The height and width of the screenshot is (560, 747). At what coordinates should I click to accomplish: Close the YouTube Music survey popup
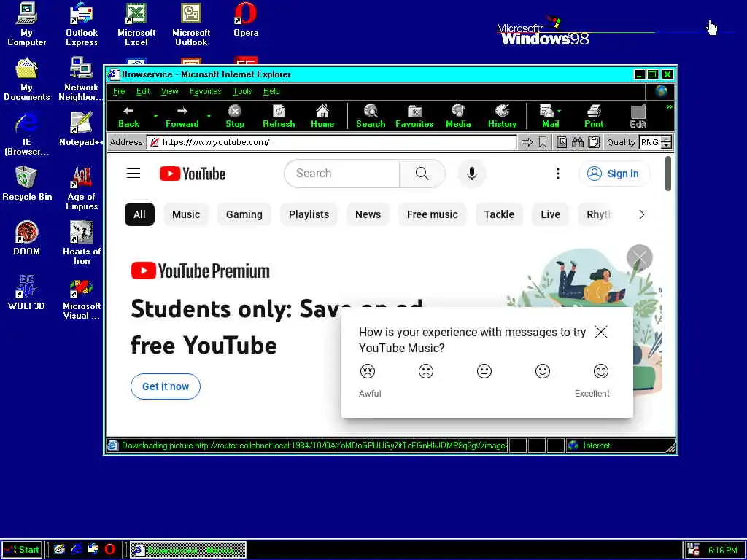click(601, 332)
